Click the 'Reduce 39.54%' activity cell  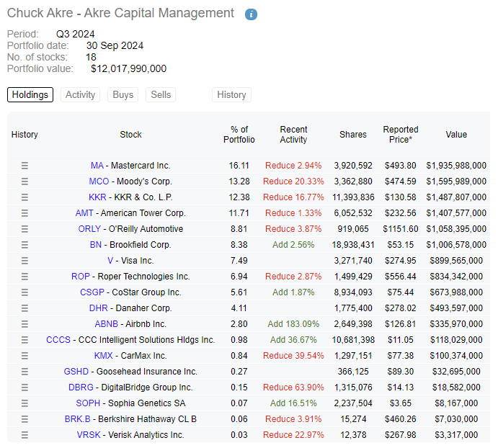293,356
